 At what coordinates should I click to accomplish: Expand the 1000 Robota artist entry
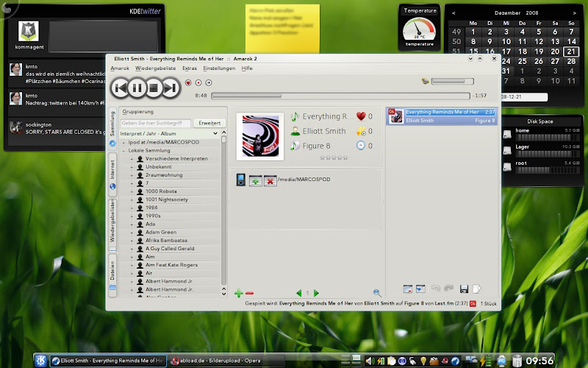[132, 191]
